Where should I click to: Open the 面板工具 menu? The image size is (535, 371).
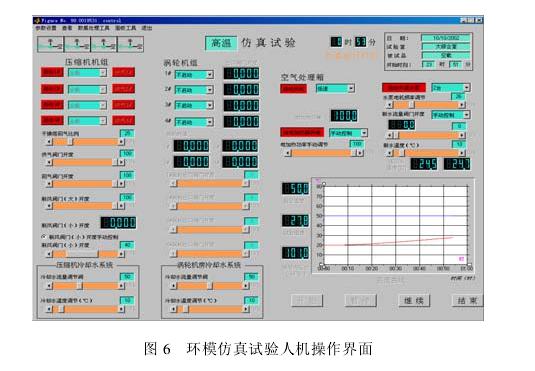click(125, 28)
